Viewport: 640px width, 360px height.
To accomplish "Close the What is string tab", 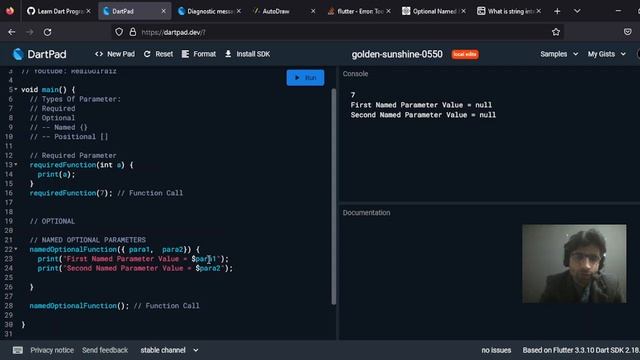I will [x=539, y=11].
